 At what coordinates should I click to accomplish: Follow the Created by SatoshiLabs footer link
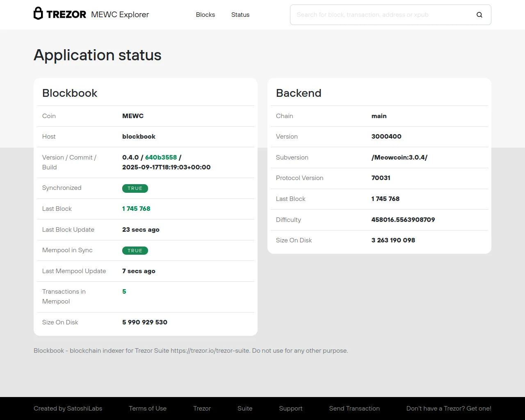pyautogui.click(x=68, y=409)
